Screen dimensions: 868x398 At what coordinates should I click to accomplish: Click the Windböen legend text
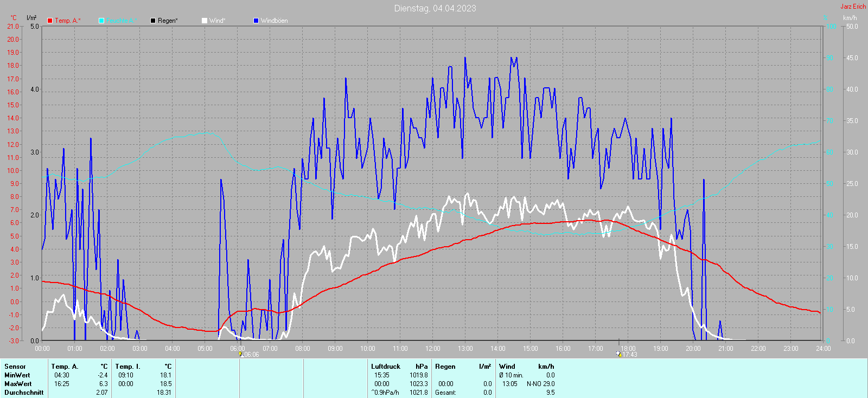coord(274,21)
